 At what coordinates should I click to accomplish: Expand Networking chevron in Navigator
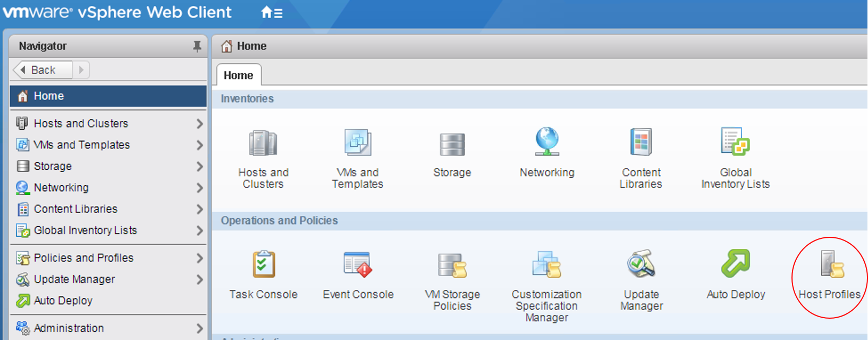(x=199, y=187)
